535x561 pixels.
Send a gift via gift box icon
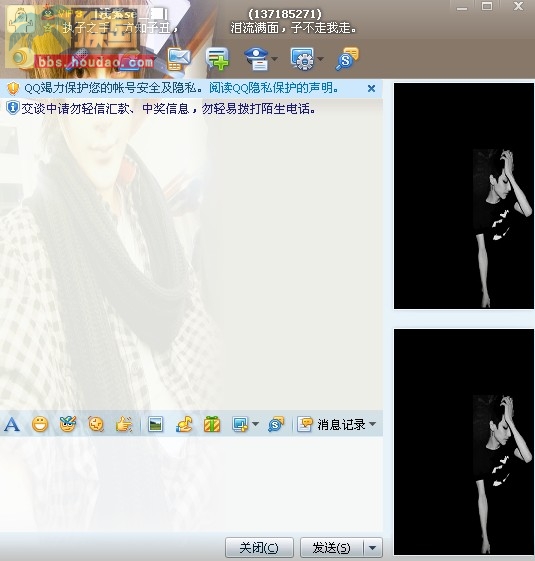tap(212, 424)
